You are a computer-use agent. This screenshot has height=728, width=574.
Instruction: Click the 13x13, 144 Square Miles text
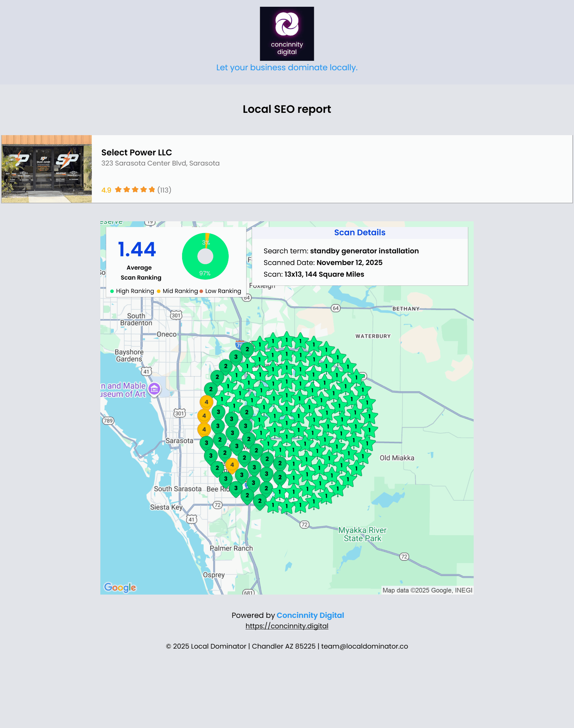324,274
